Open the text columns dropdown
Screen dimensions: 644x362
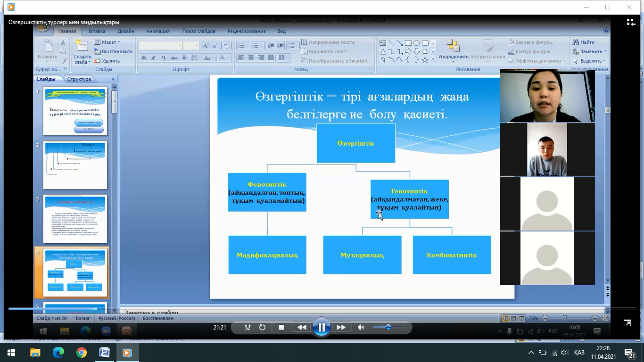click(283, 58)
